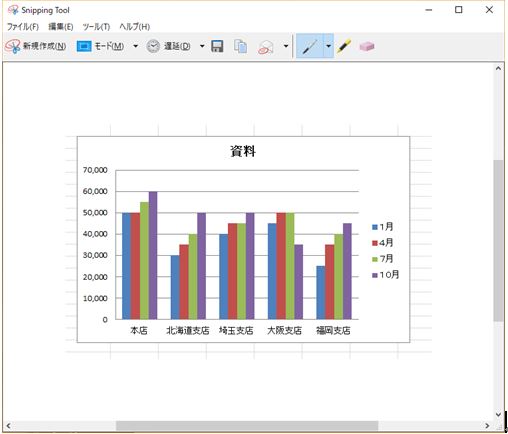Click the Save Snip floppy disk icon
The height and width of the screenshot is (434, 508).
(x=217, y=46)
